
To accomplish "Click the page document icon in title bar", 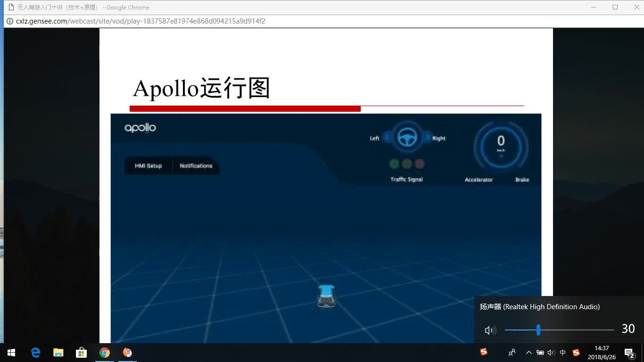I will point(11,7).
